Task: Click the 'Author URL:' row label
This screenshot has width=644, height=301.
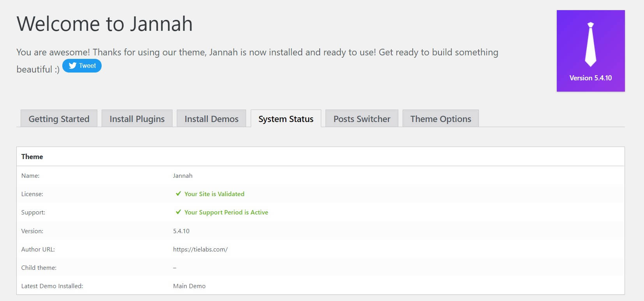Action: tap(38, 249)
